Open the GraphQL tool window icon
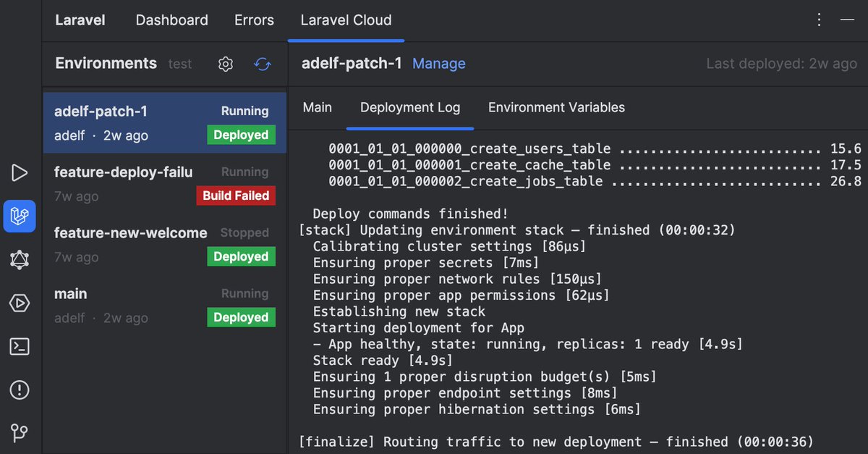Image resolution: width=868 pixels, height=454 pixels. tap(20, 260)
